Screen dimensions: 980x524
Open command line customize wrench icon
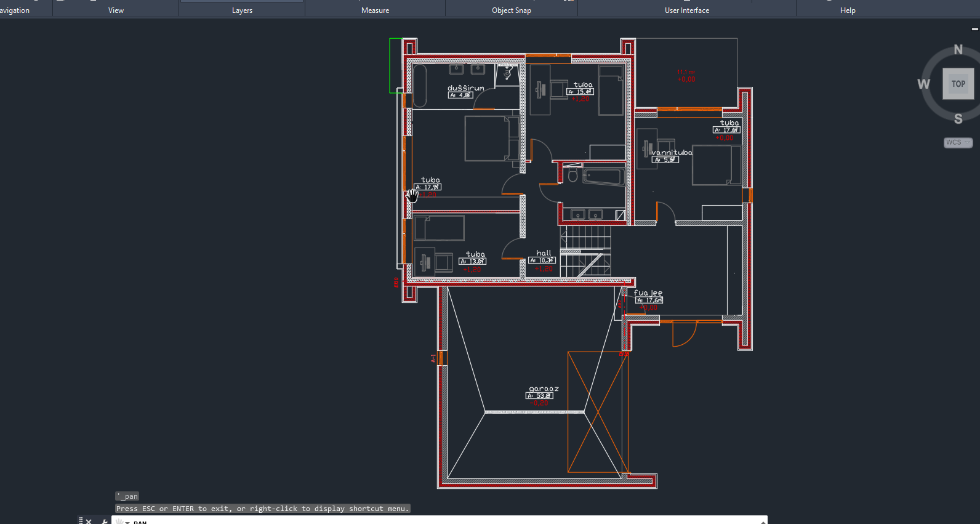pyautogui.click(x=104, y=521)
